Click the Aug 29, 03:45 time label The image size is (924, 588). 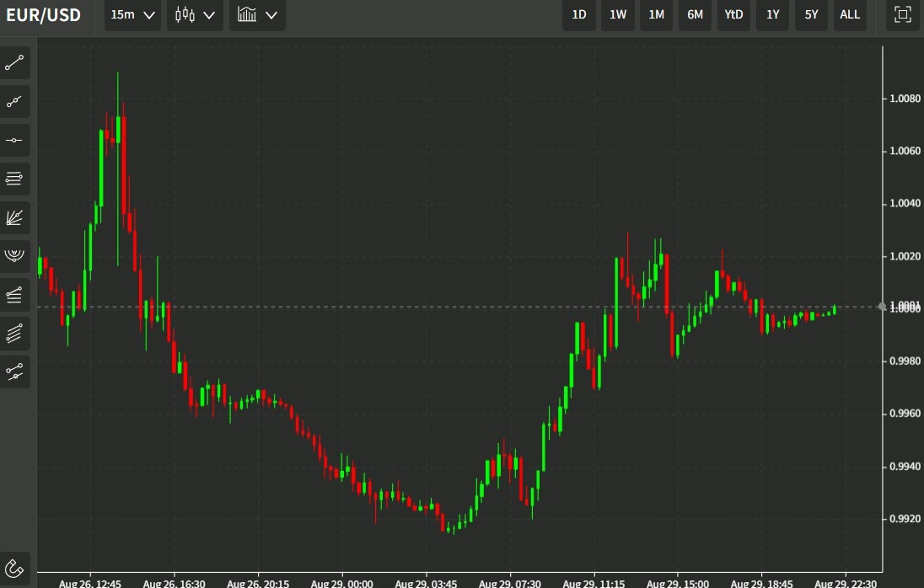point(426,583)
